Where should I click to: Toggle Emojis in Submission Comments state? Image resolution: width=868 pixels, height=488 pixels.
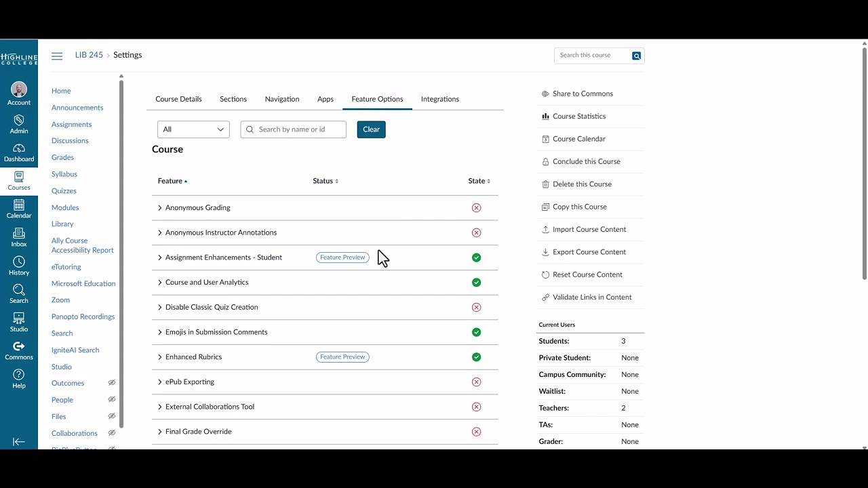click(x=476, y=332)
